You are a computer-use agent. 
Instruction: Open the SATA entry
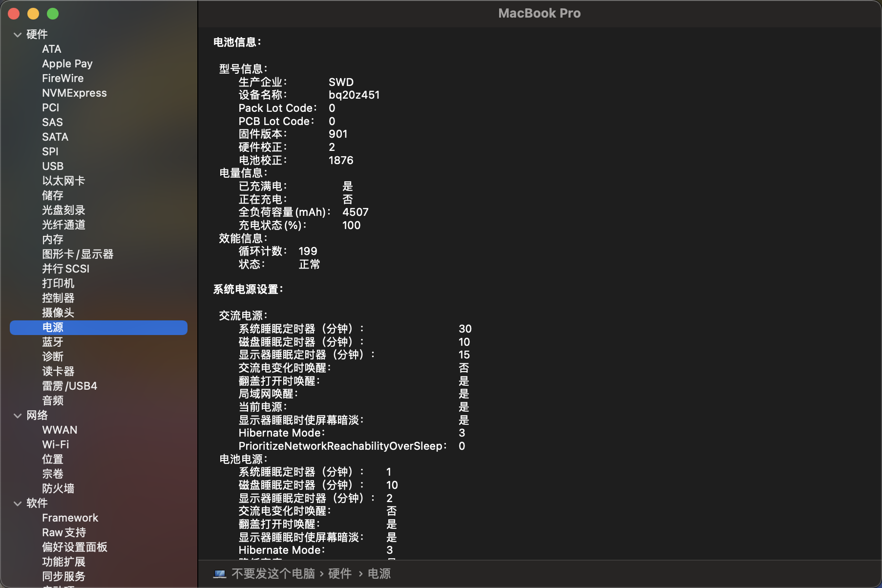pos(55,137)
